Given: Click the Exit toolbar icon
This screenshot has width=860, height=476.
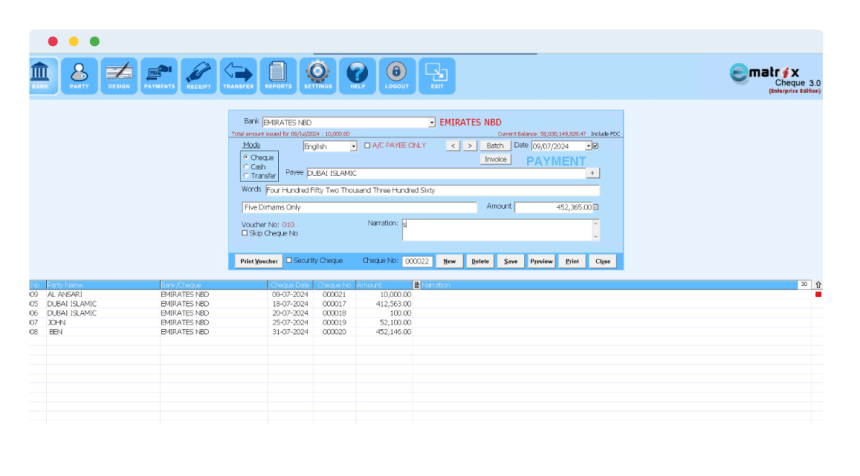Looking at the screenshot, I should pyautogui.click(x=437, y=76).
